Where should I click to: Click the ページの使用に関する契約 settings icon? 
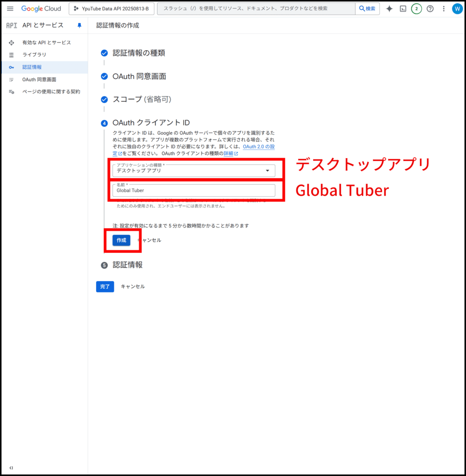[12, 92]
